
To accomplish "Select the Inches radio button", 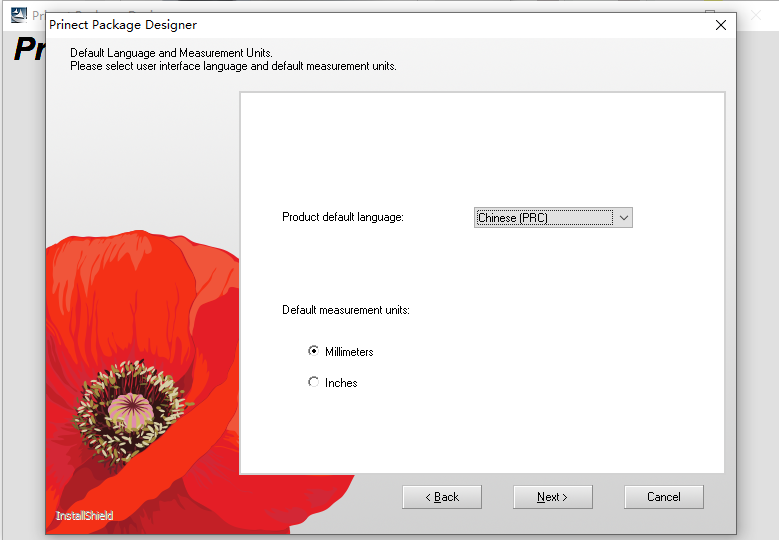I will (314, 382).
